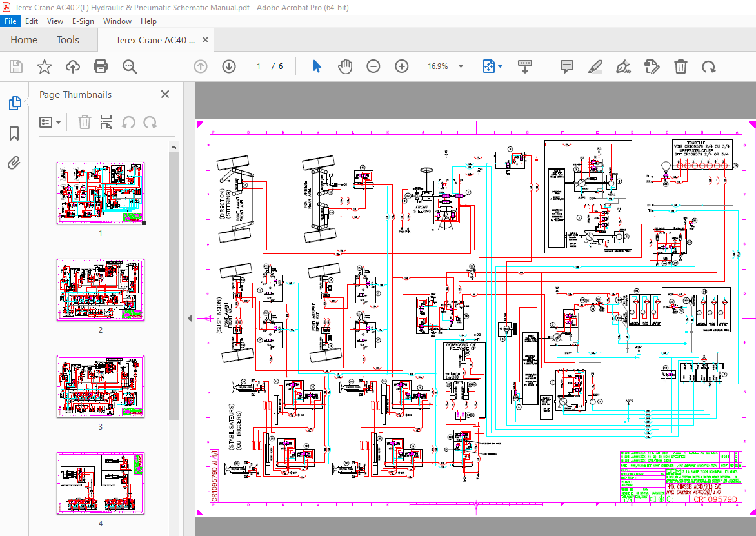The image size is (756, 536).
Task: Click the 16.9% zoom value field
Action: point(438,66)
